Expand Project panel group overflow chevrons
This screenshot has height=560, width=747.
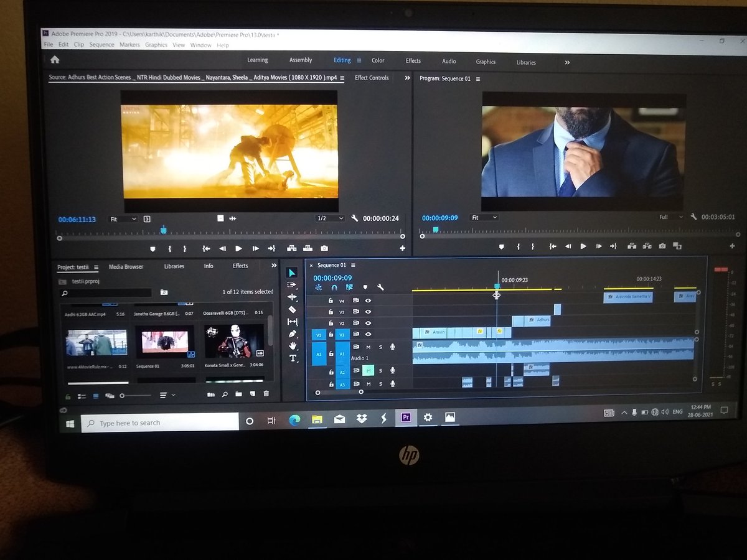275,266
